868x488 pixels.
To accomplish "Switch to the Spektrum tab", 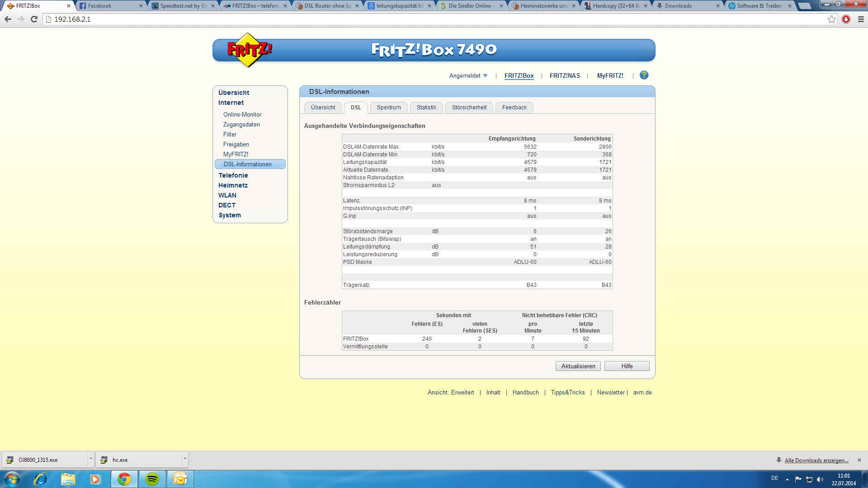I will point(388,108).
